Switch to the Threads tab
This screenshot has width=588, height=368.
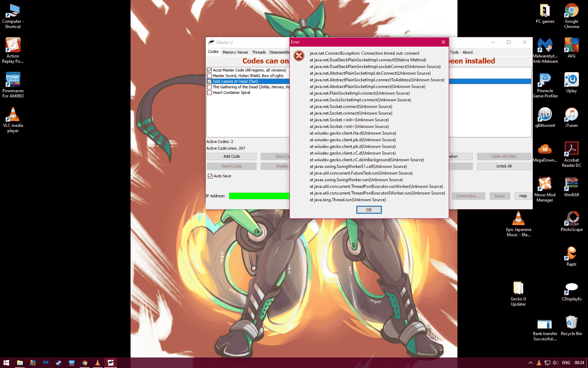tap(259, 52)
